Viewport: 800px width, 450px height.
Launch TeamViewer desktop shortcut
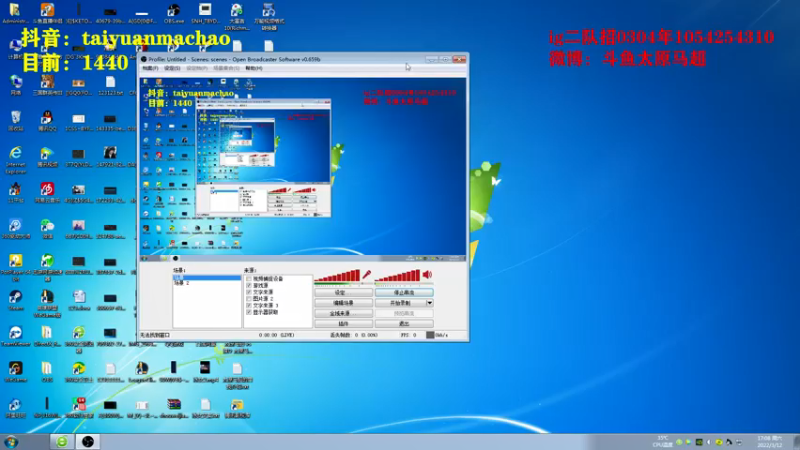(15, 336)
